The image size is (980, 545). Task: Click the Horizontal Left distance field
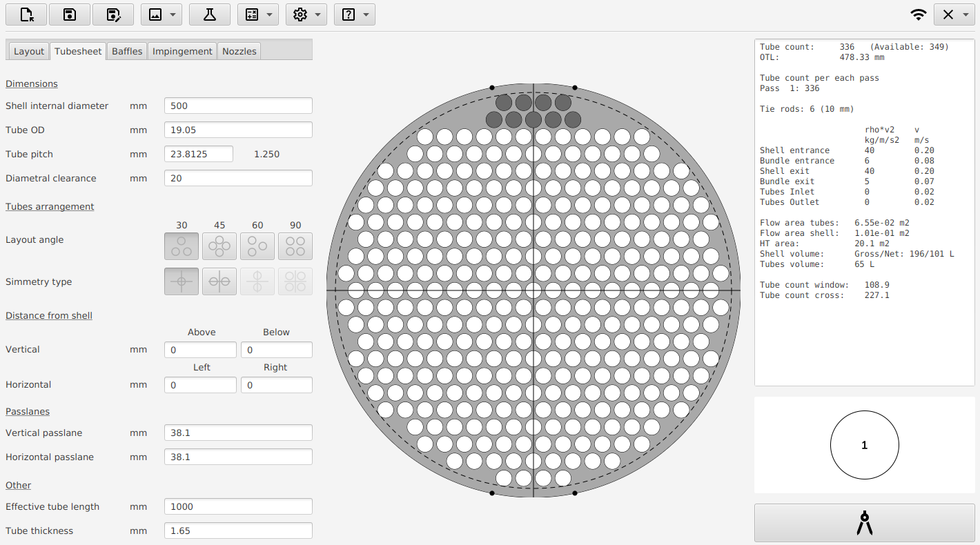click(200, 385)
